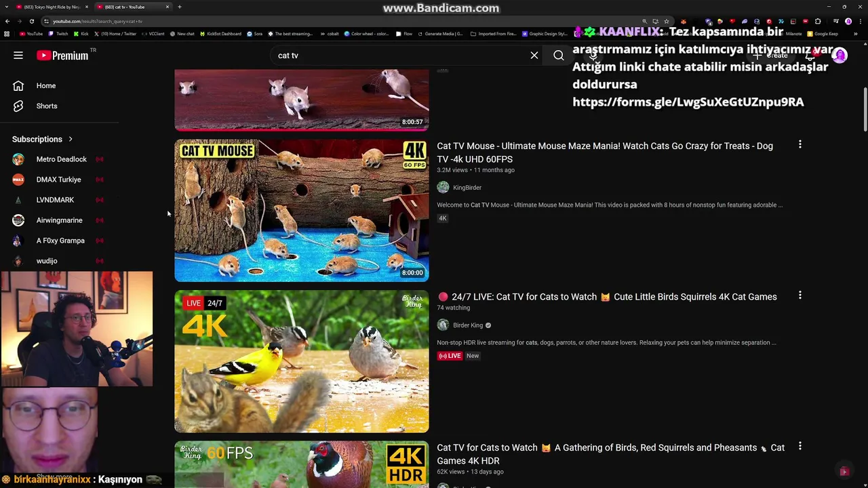Expand Imported From Firefox bookmarks folder
The image size is (868, 488).
click(493, 34)
